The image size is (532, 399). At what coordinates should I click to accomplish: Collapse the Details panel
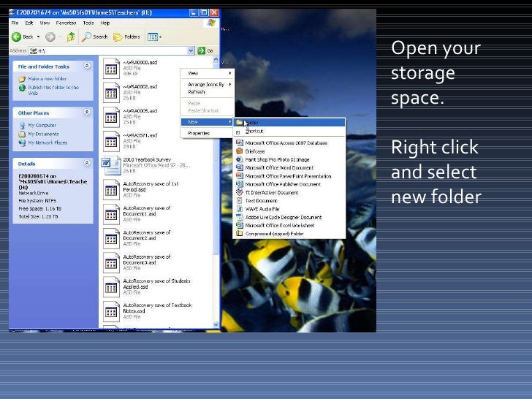[88, 164]
